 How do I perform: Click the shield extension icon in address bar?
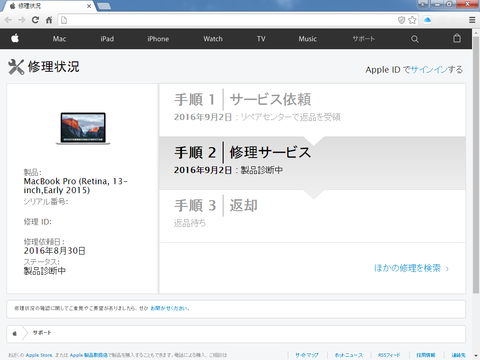(x=402, y=20)
